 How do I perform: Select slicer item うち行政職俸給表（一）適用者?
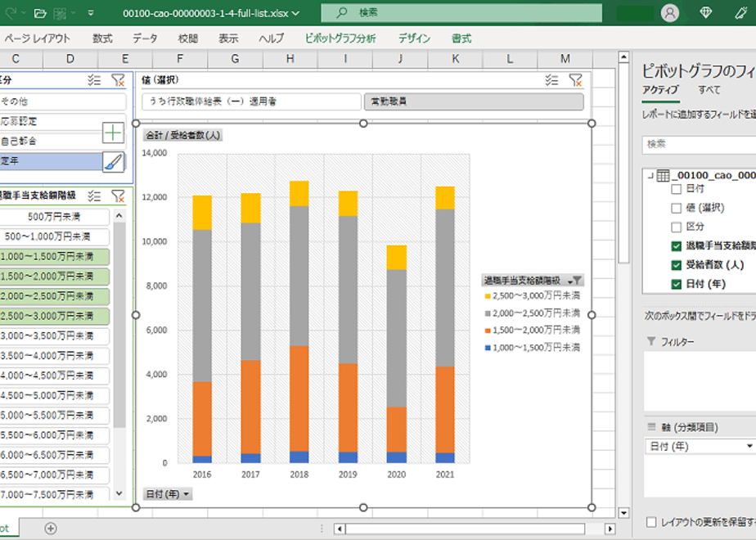click(251, 101)
